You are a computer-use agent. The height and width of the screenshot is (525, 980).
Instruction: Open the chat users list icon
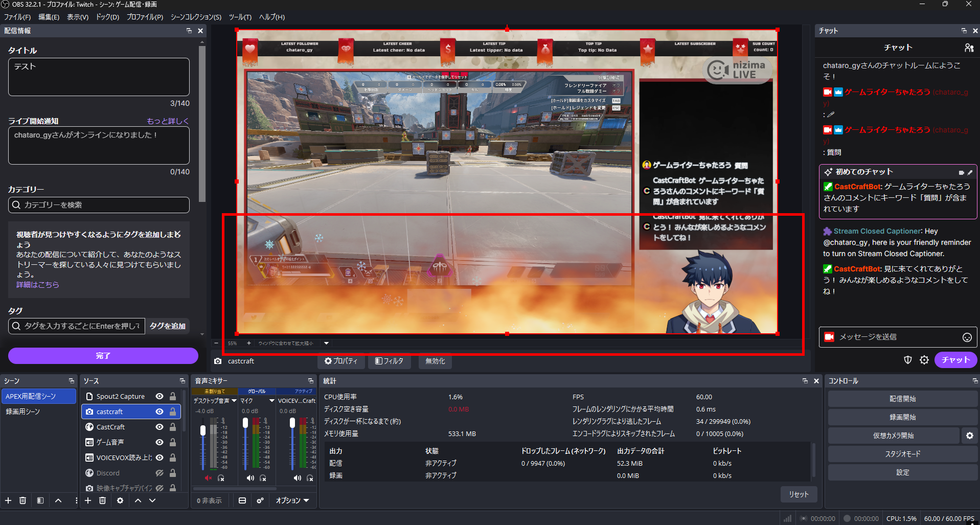[x=969, y=48]
